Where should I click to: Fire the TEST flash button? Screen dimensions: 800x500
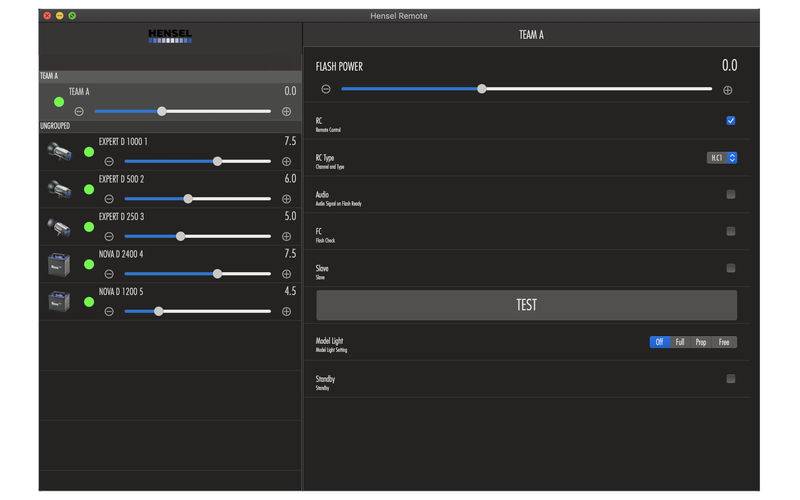[527, 305]
